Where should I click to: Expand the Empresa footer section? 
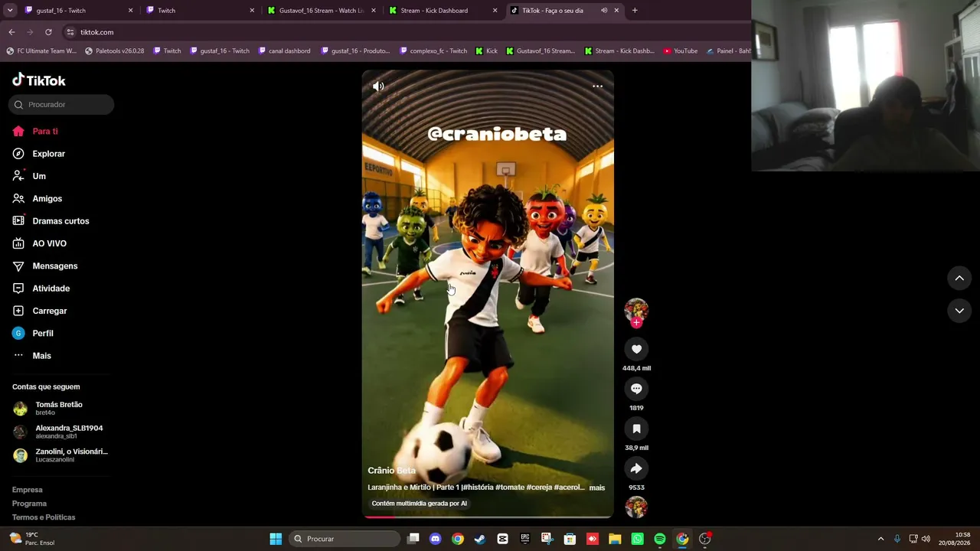28,490
